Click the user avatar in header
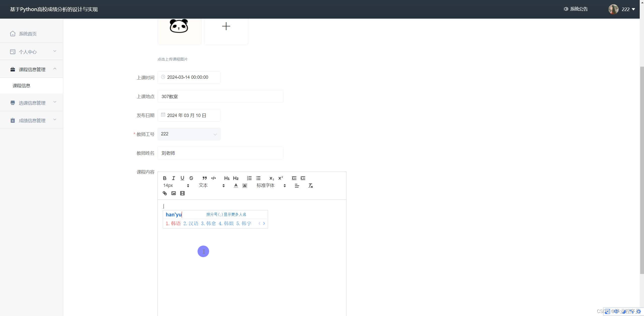This screenshot has width=644, height=316. [613, 9]
